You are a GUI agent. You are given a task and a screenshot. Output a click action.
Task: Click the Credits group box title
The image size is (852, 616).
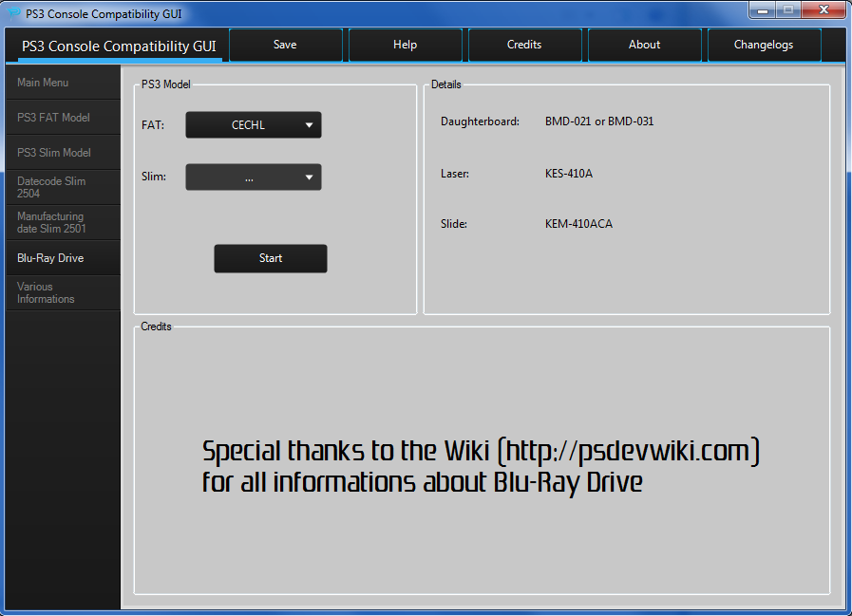tap(156, 327)
